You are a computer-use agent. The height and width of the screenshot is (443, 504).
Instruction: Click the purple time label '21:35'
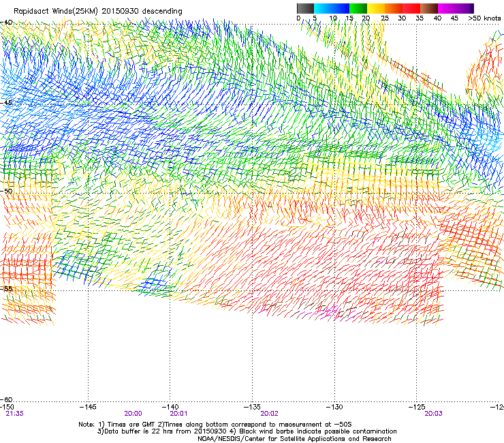(14, 414)
